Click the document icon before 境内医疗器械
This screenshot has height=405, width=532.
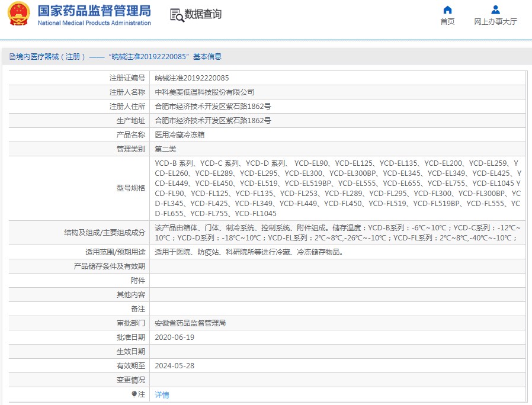click(x=12, y=57)
